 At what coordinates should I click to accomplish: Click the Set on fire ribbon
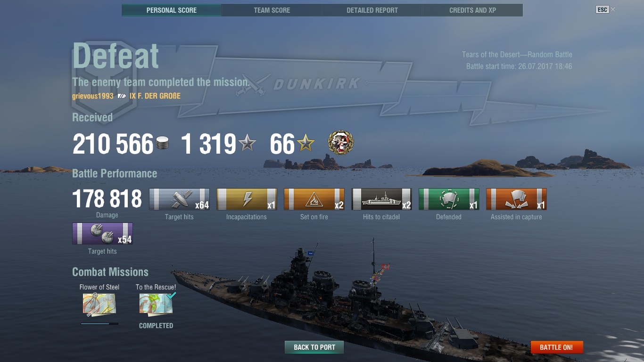pos(314,199)
